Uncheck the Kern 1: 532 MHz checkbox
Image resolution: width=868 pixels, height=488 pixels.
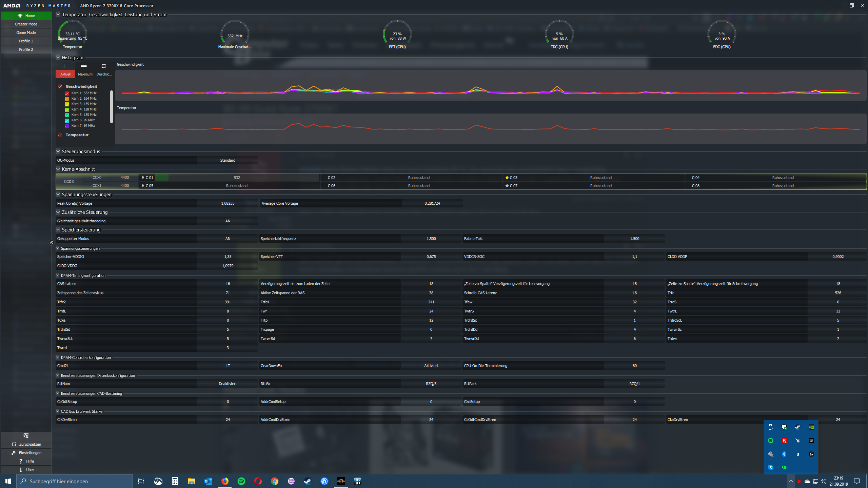click(x=67, y=93)
